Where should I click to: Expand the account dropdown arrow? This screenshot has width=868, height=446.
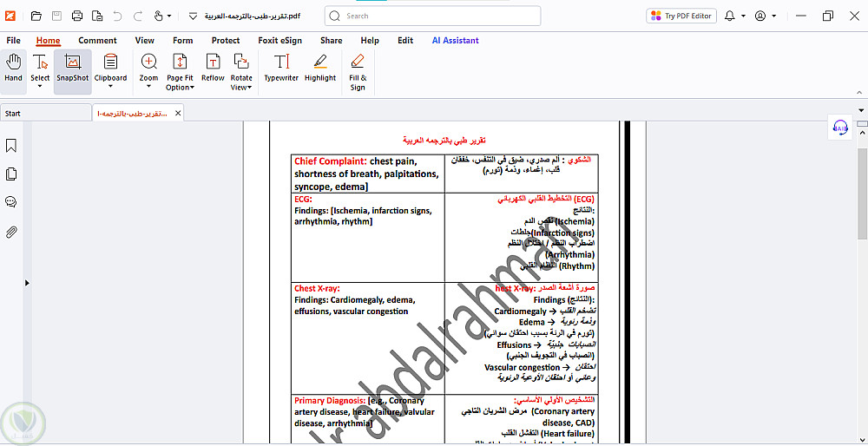point(774,16)
